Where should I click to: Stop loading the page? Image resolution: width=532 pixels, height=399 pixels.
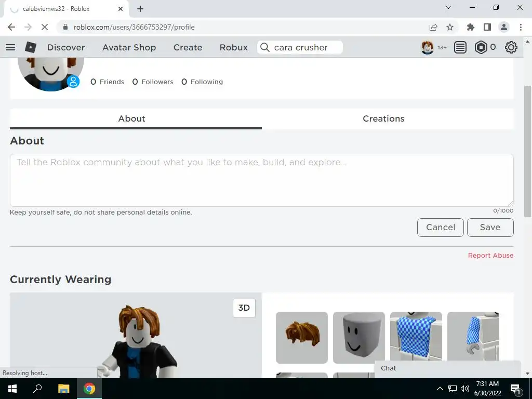tap(45, 27)
